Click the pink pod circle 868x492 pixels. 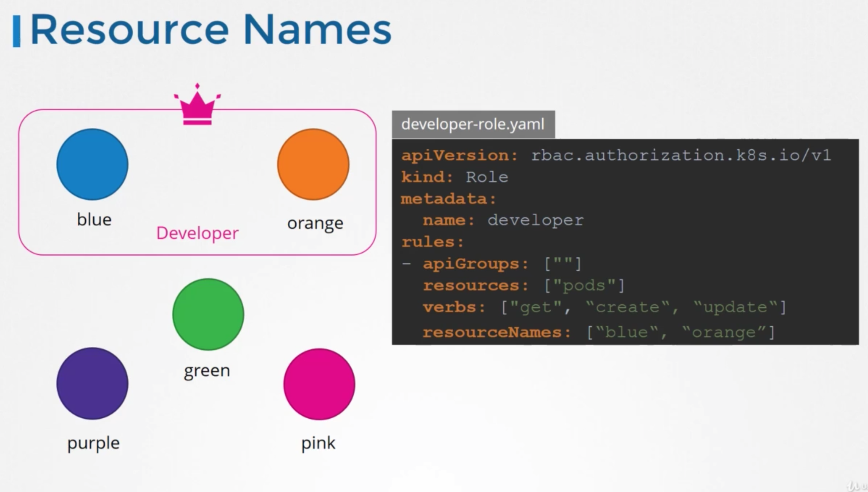[x=319, y=384]
